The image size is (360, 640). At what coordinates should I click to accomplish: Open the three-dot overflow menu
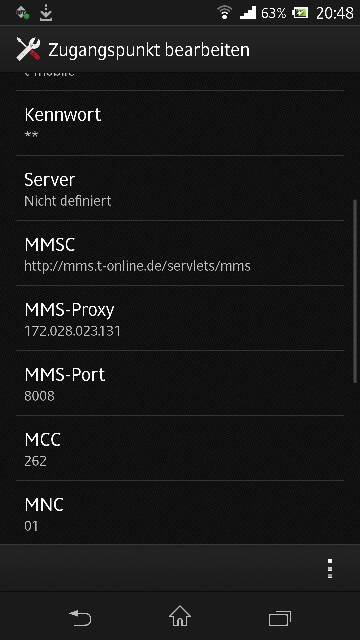click(330, 568)
